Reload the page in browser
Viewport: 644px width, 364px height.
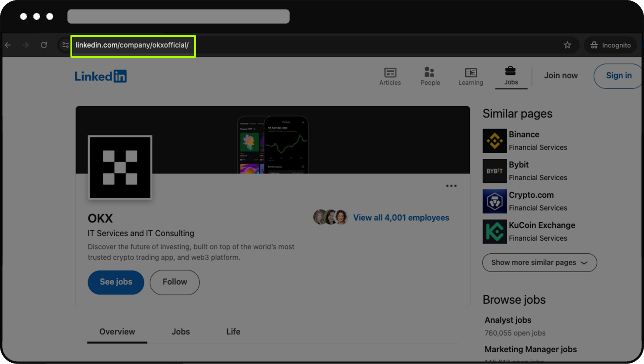point(44,45)
